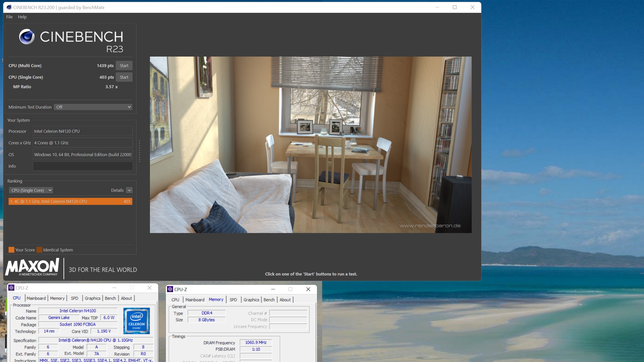Click the Intel Celeron inside badge
This screenshot has width=644, height=362.
pyautogui.click(x=137, y=321)
